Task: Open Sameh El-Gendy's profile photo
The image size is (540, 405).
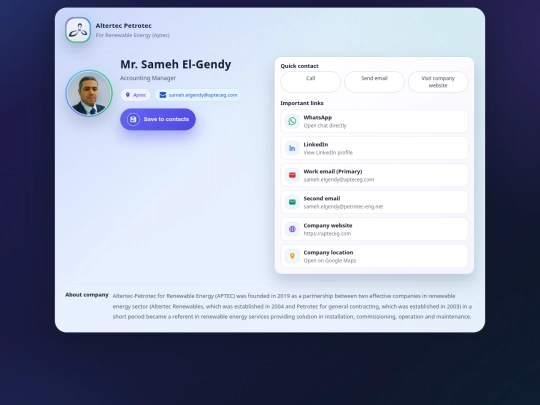Action: [x=89, y=93]
